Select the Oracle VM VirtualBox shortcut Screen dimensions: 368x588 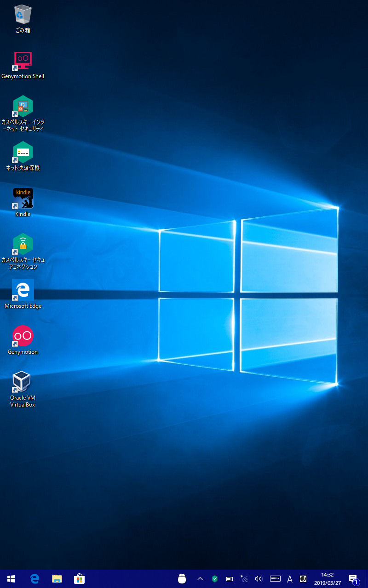click(23, 390)
